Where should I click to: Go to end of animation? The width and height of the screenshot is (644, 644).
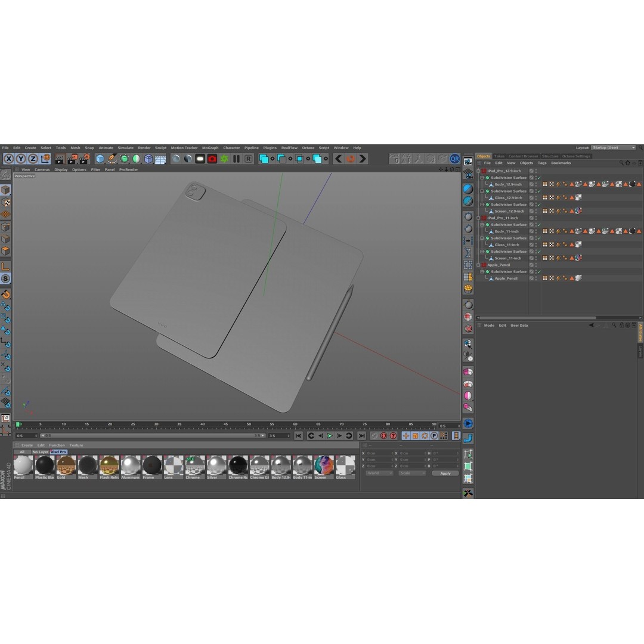361,436
